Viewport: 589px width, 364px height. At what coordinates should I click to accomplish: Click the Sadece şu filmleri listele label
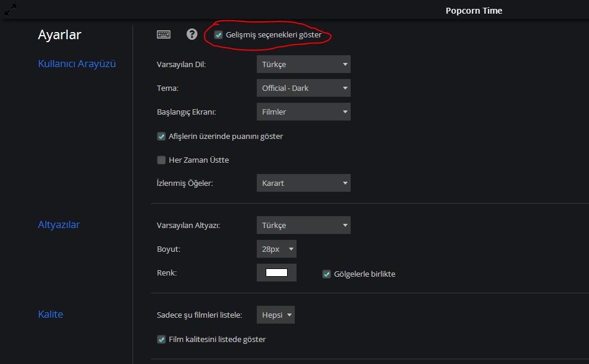(x=200, y=315)
